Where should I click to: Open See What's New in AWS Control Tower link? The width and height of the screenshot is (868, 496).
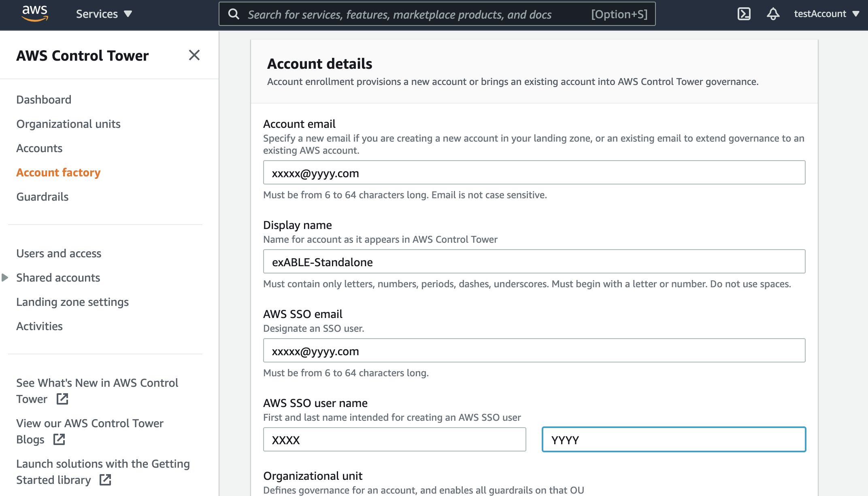[97, 391]
